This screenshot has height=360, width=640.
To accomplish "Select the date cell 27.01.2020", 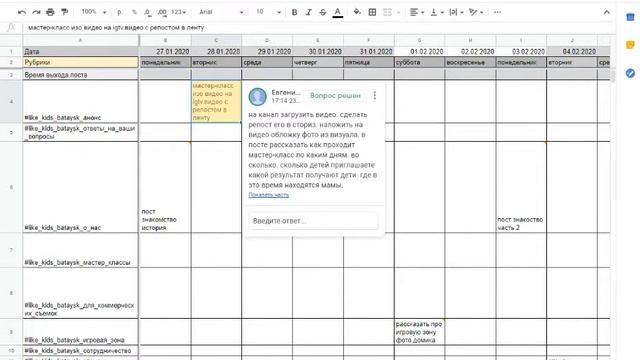I will (x=165, y=51).
